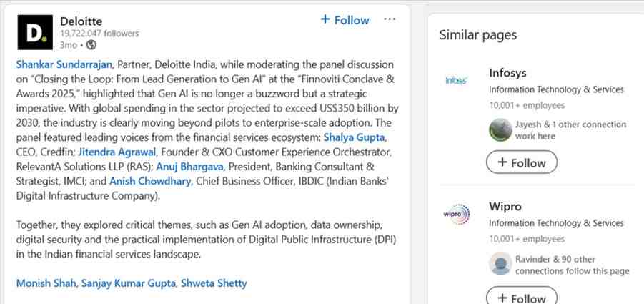The width and height of the screenshot is (644, 304).
Task: Open the post's three-dot options menu
Action: [x=389, y=19]
